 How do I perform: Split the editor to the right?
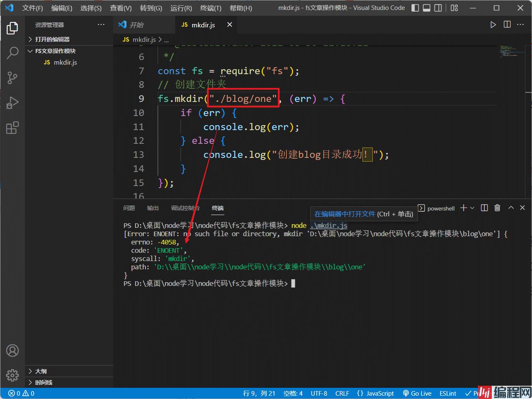[507, 24]
